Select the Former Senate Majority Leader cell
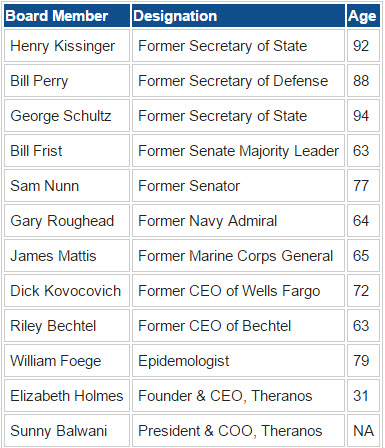Image resolution: width=385 pixels, height=448 pixels. click(238, 151)
